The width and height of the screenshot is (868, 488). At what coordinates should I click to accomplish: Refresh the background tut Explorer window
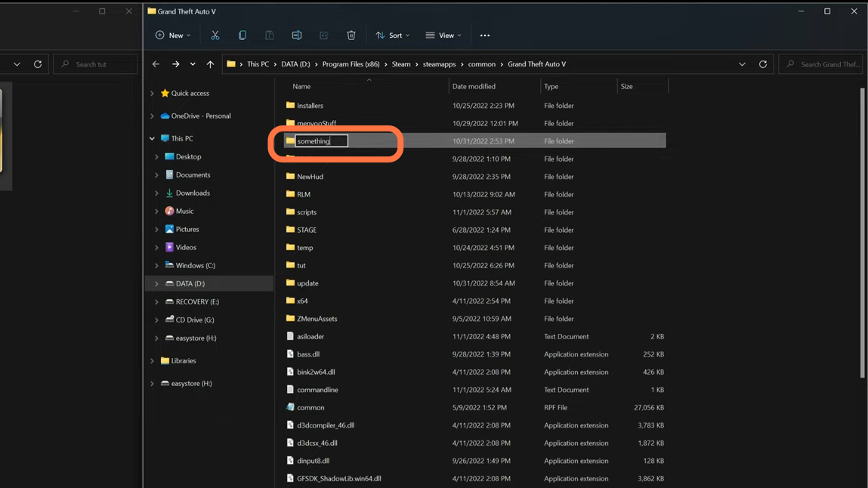(38, 64)
